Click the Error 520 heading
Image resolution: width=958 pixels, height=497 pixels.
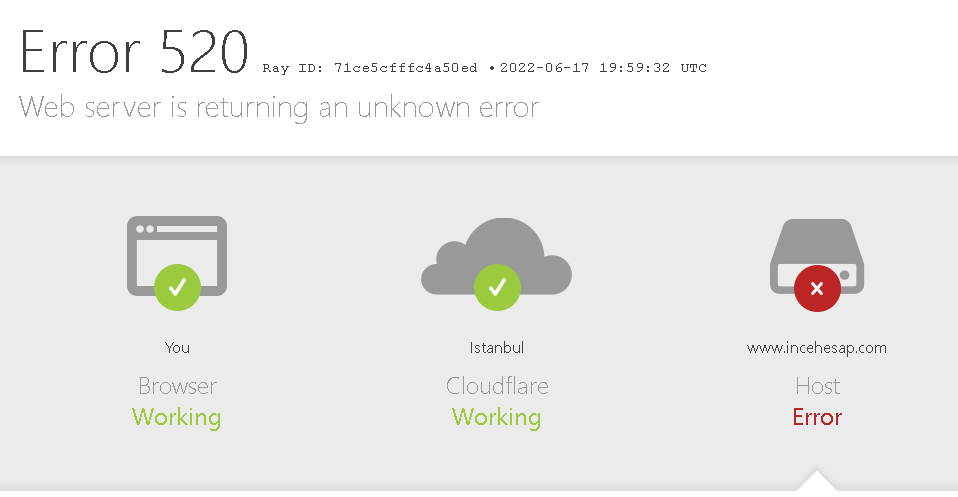click(134, 53)
